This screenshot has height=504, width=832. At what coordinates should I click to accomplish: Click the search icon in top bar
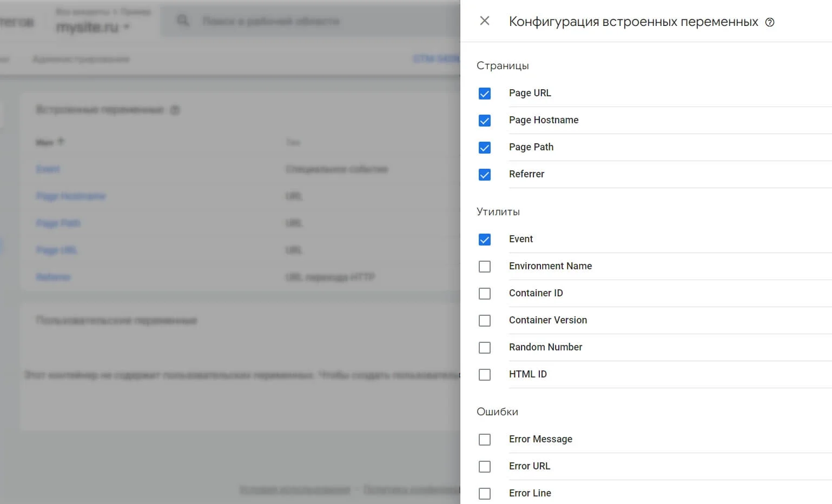[x=183, y=21]
